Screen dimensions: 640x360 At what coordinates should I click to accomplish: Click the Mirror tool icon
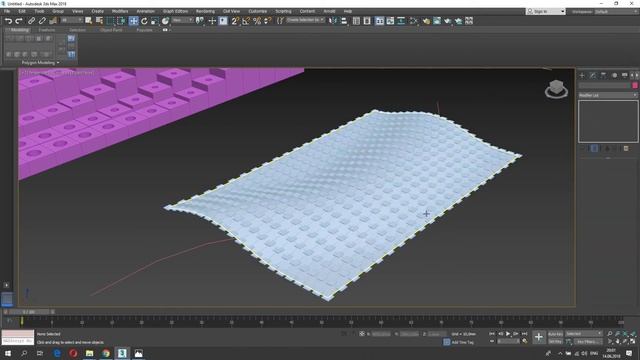pyautogui.click(x=333, y=21)
